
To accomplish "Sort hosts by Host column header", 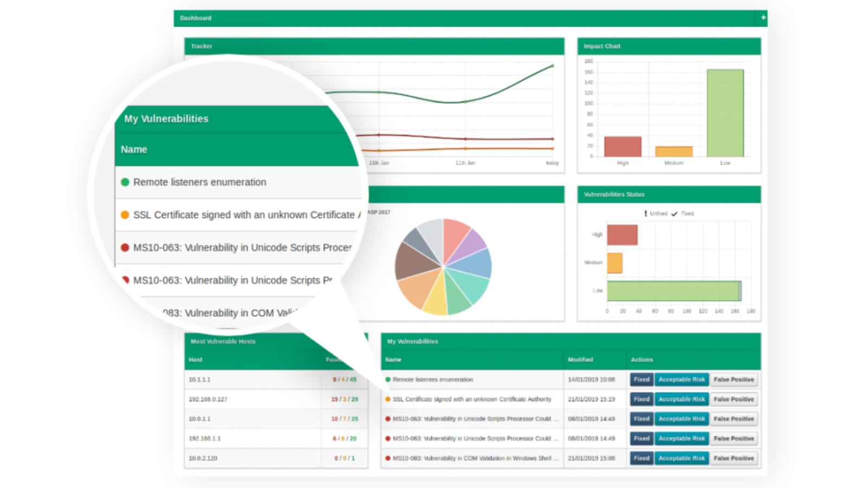I will pos(195,359).
